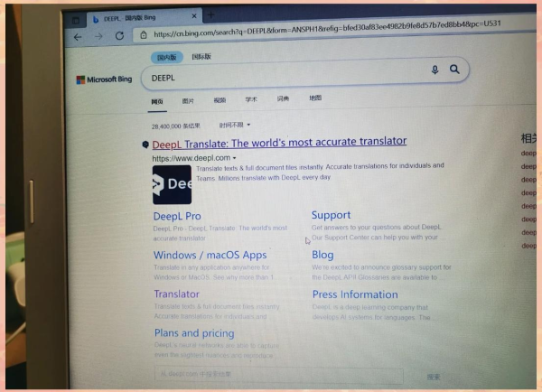
Task: Reload the page with the refresh icon
Action: [119, 35]
